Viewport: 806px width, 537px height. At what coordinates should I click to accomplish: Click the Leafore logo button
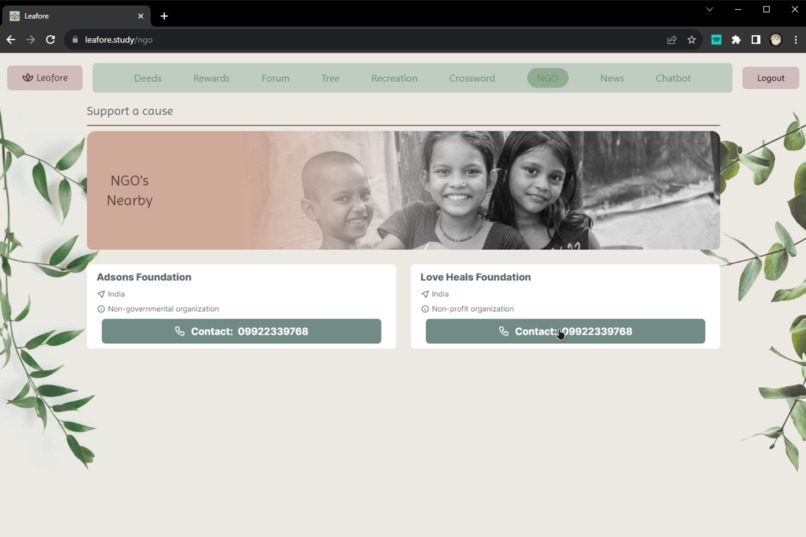45,78
